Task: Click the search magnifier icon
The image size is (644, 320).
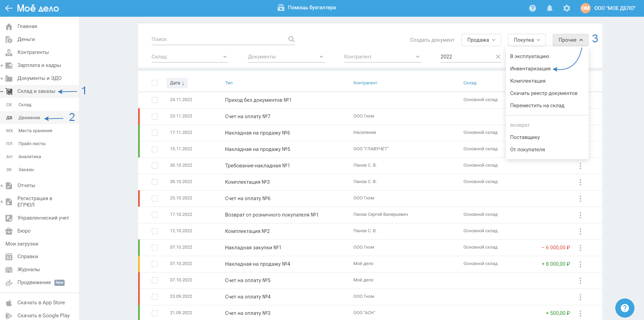Action: click(x=291, y=39)
